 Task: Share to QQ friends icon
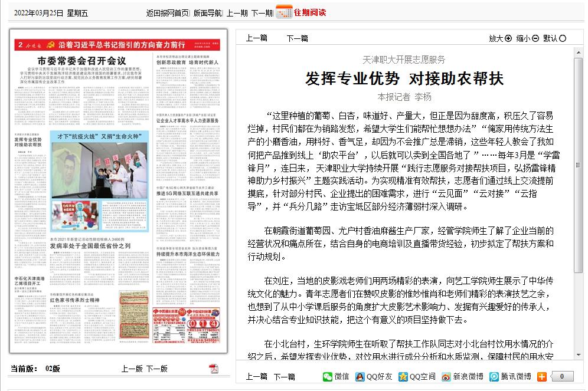(360, 376)
